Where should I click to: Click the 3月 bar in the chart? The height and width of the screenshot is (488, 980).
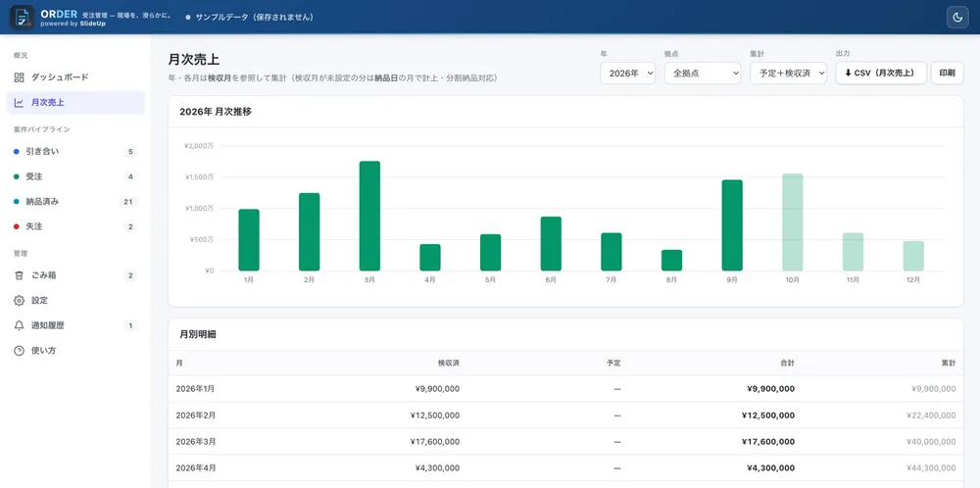pyautogui.click(x=369, y=217)
